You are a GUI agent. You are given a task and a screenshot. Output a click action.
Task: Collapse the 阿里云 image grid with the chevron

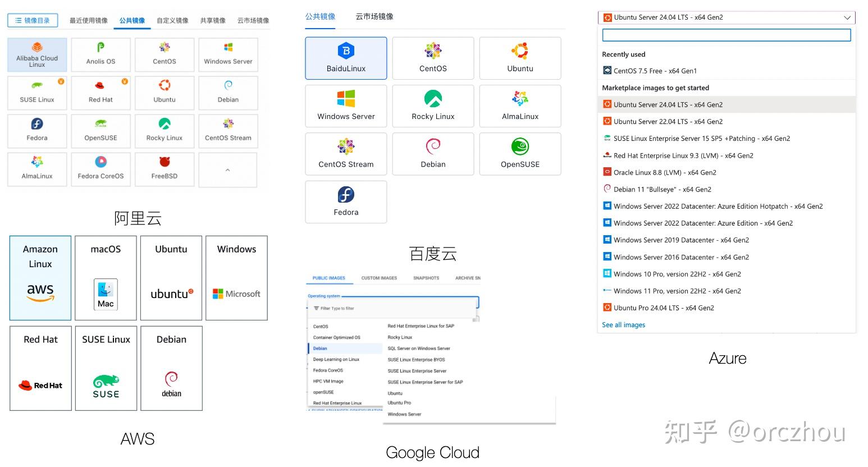pyautogui.click(x=227, y=169)
